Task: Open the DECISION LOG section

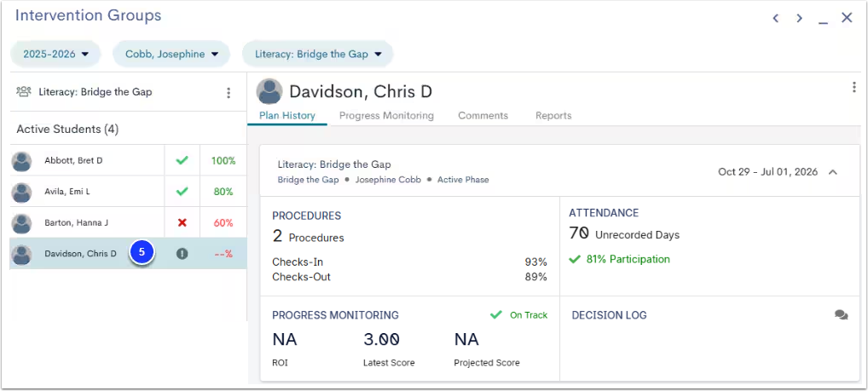Action: coord(609,315)
